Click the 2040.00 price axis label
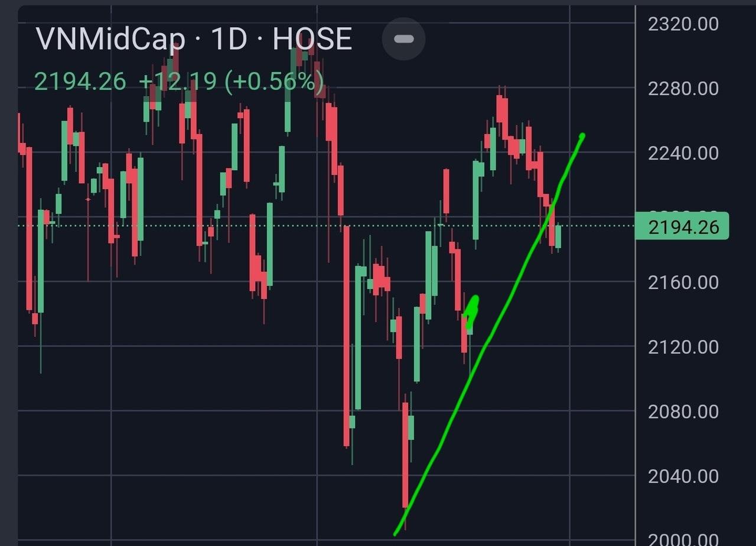This screenshot has width=756, height=546. click(x=683, y=476)
